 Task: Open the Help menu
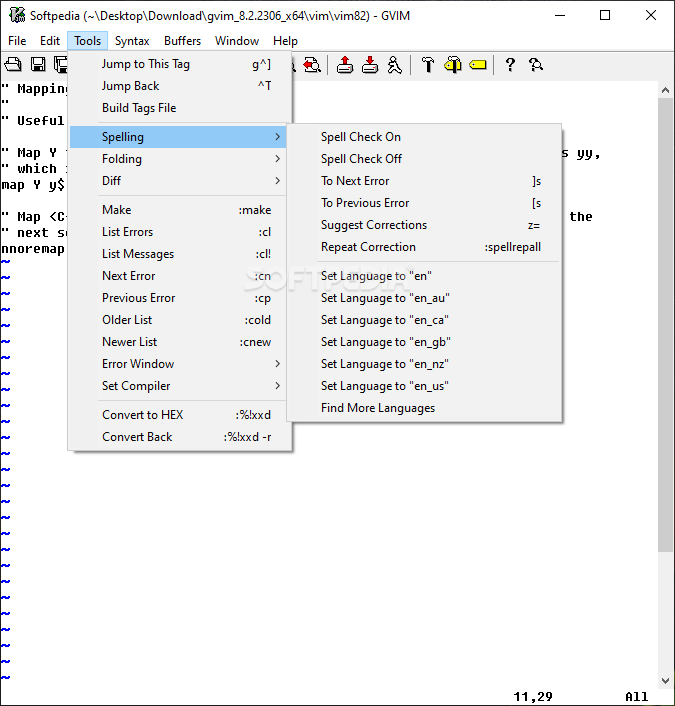pyautogui.click(x=285, y=41)
